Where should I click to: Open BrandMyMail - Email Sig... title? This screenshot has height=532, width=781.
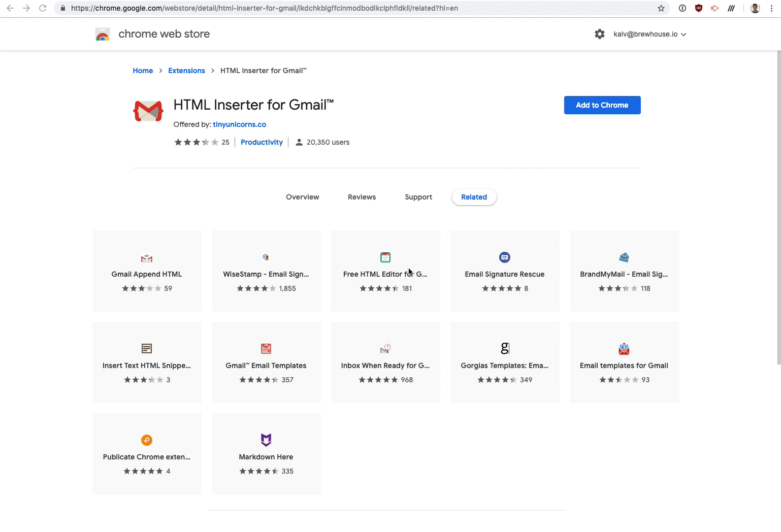[624, 274]
